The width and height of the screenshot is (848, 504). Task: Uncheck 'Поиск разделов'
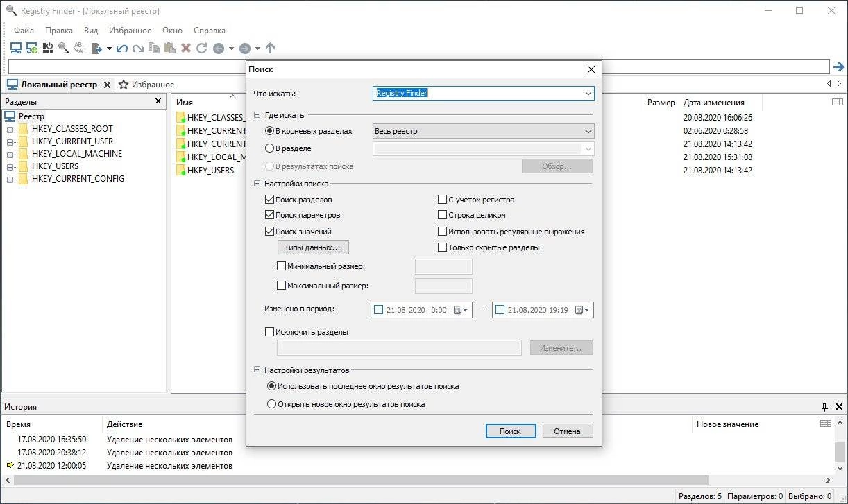[270, 200]
